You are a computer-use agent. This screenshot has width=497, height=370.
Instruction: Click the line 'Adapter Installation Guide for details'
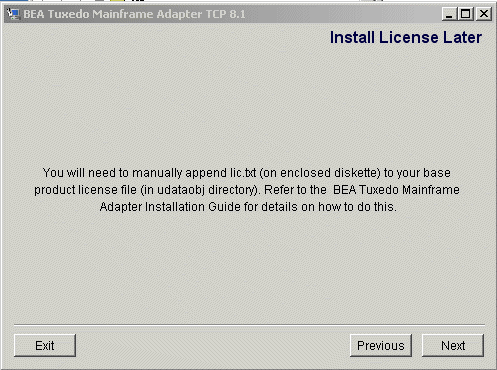click(248, 207)
